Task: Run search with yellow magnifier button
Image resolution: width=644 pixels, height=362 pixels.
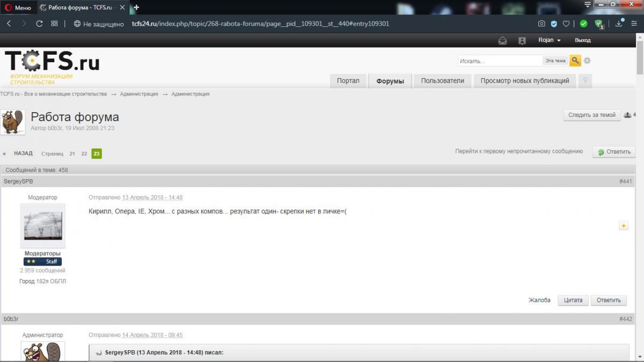Action: click(575, 61)
